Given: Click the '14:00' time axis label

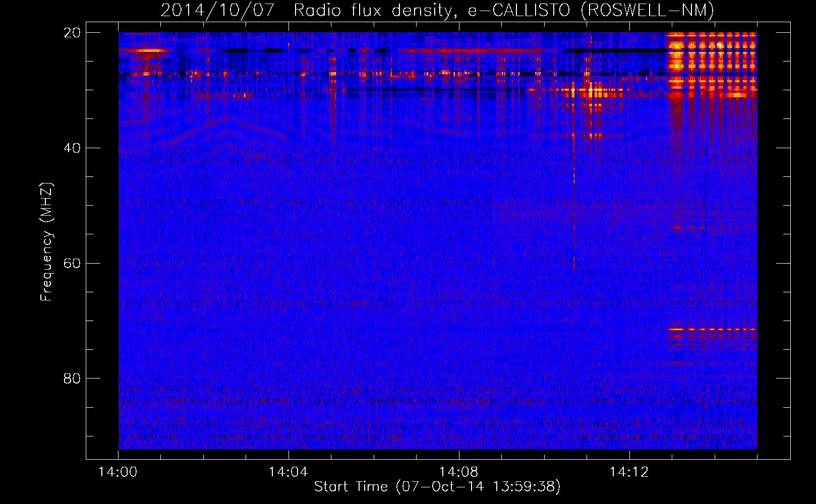Looking at the screenshot, I should tap(118, 472).
